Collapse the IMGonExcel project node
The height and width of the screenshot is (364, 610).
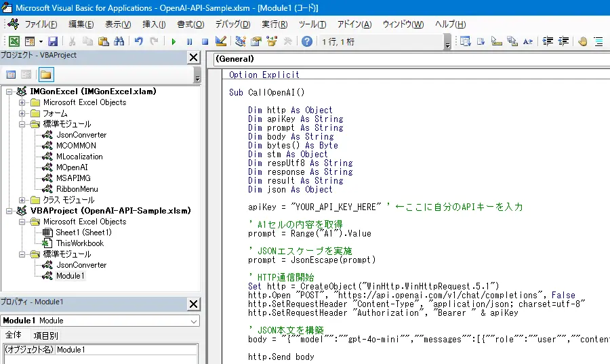(8, 92)
